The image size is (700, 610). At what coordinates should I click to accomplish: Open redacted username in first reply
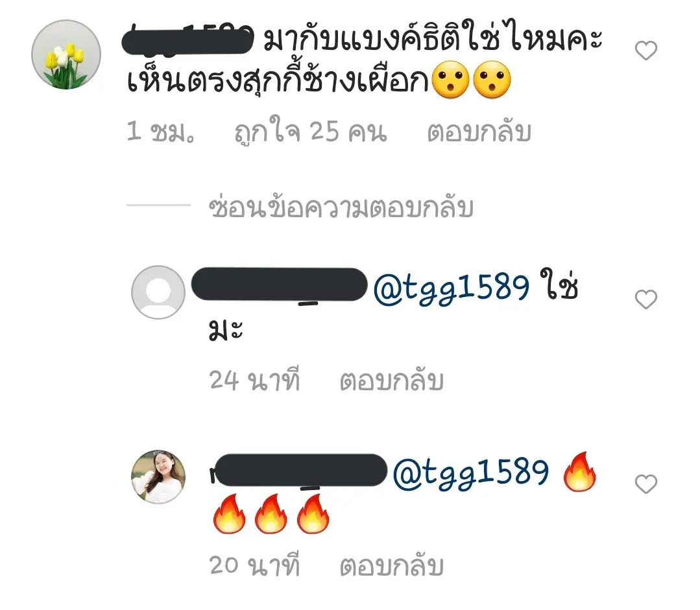pyautogui.click(x=279, y=285)
